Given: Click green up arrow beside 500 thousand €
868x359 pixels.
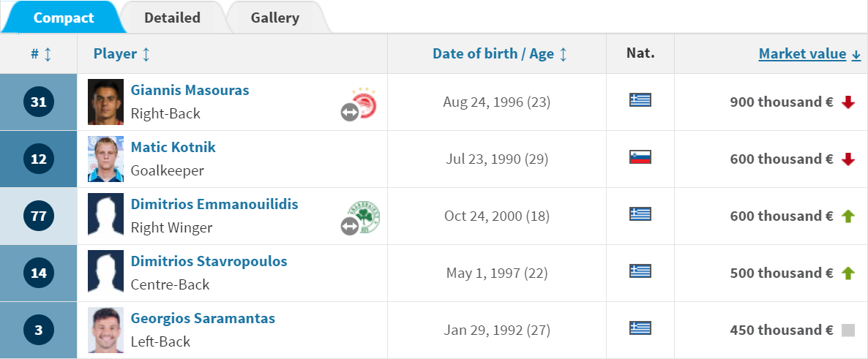Looking at the screenshot, I should (x=848, y=273).
